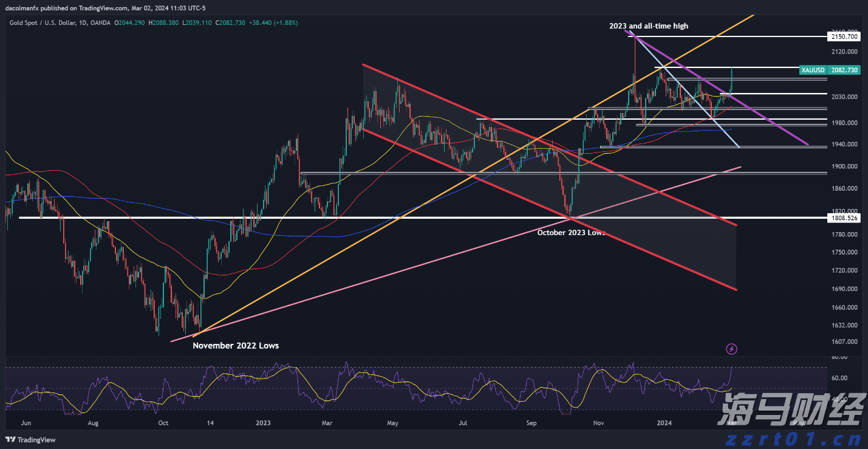Click the purple lightning bolt icon
This screenshot has height=449, width=868.
(x=732, y=349)
